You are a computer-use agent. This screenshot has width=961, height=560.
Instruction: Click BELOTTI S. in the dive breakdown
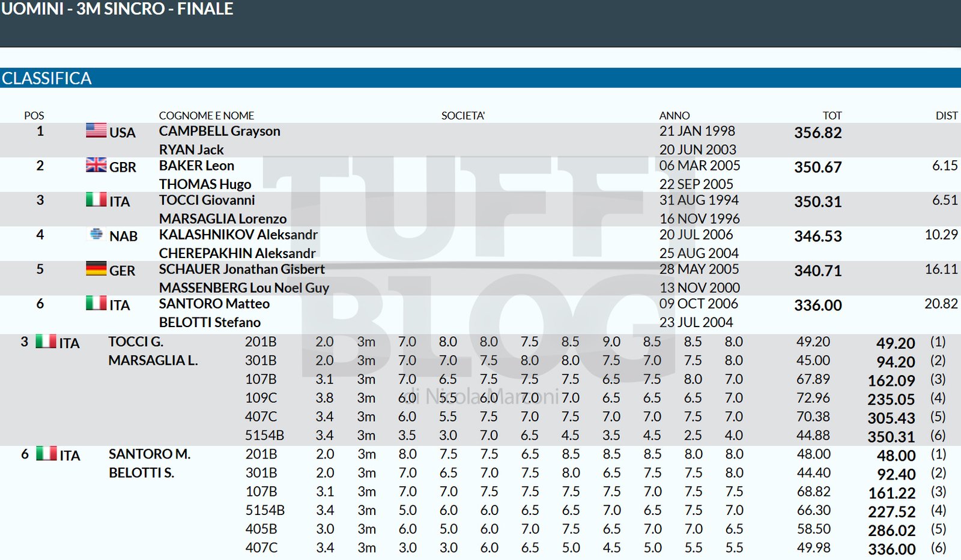point(141,472)
